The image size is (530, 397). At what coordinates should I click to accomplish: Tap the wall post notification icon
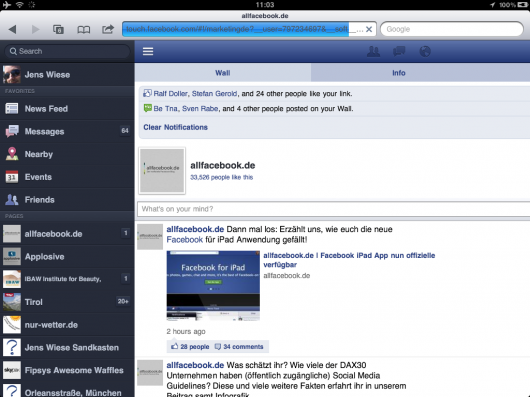coord(147,108)
